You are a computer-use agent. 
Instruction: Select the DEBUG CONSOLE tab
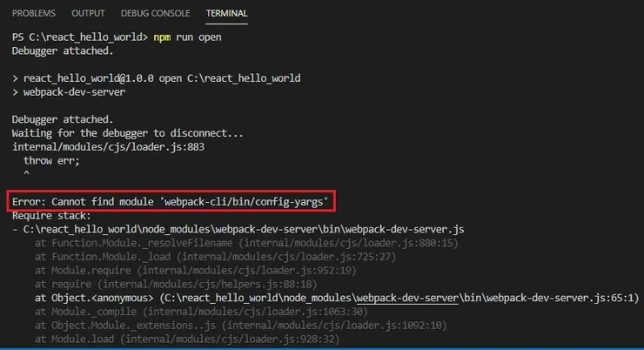(x=155, y=13)
